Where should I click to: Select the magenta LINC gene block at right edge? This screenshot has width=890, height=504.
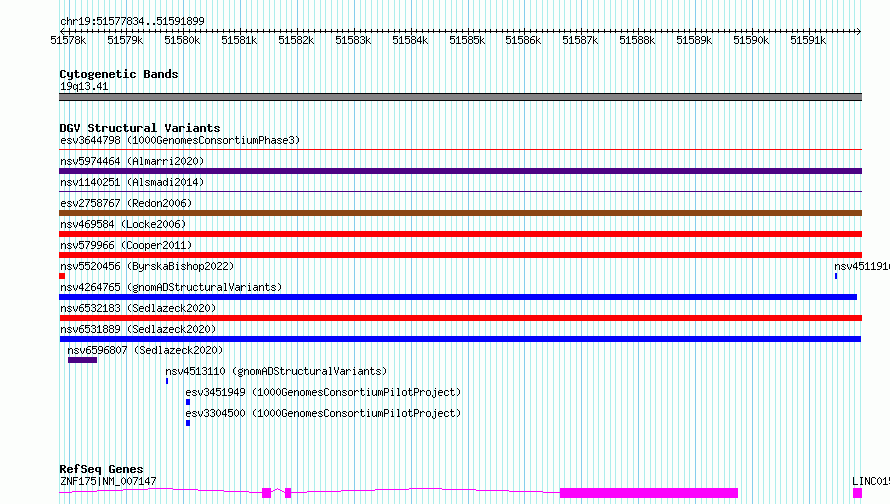857,493
